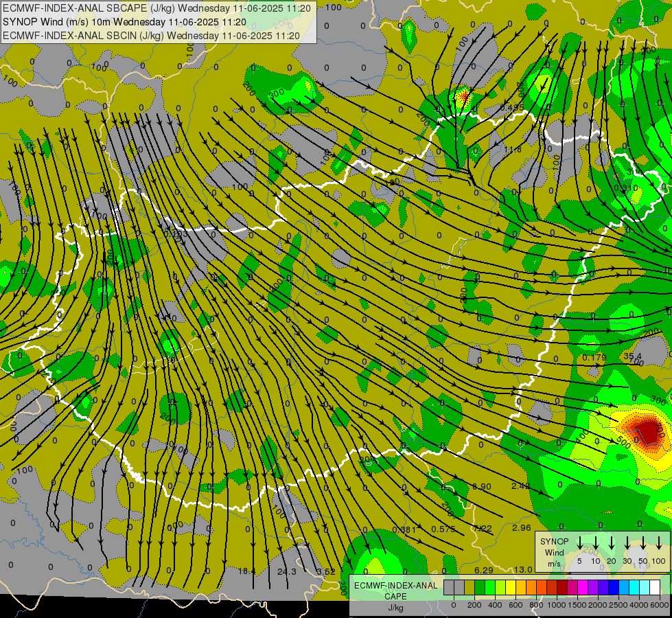Click the '3.52' value on the map

(326, 572)
